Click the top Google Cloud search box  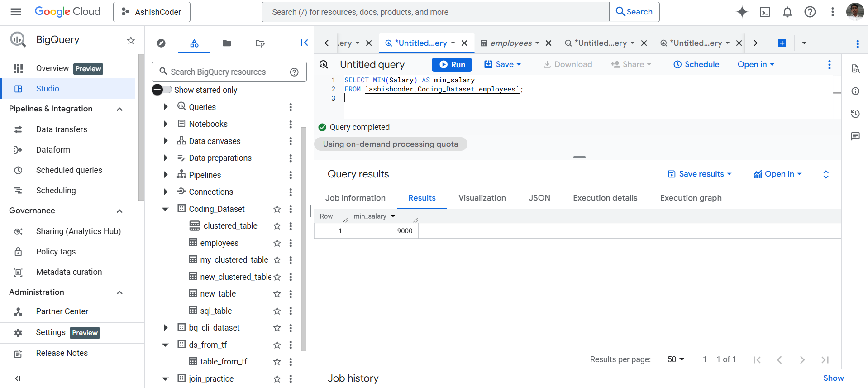(x=435, y=12)
